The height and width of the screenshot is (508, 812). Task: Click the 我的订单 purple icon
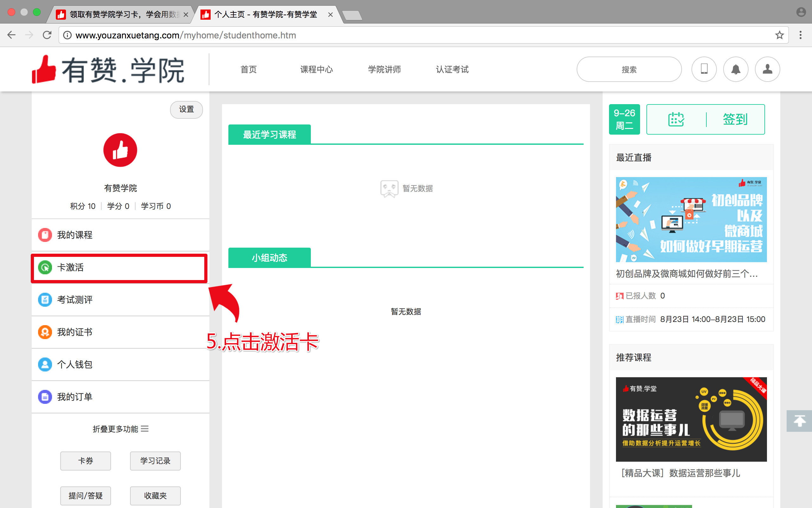(x=45, y=397)
